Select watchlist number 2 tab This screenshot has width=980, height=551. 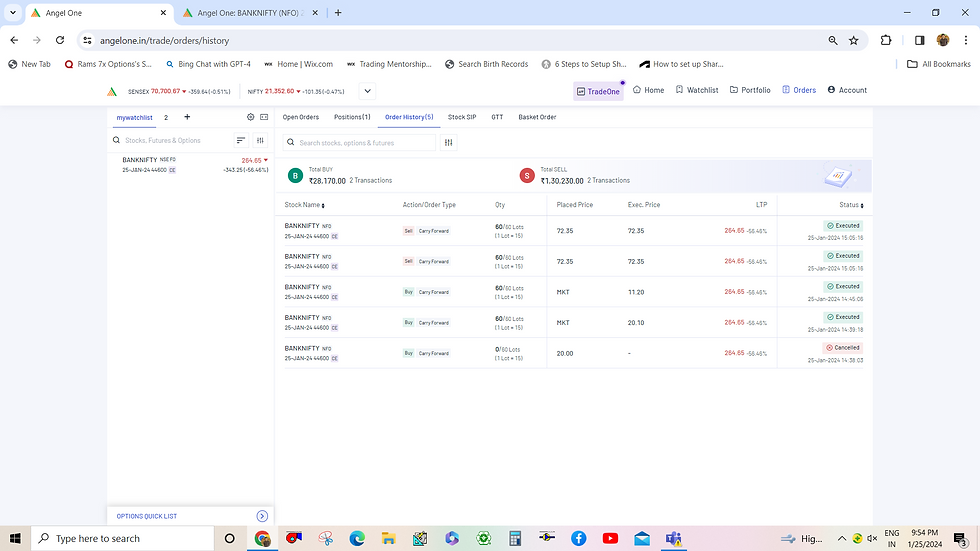166,117
